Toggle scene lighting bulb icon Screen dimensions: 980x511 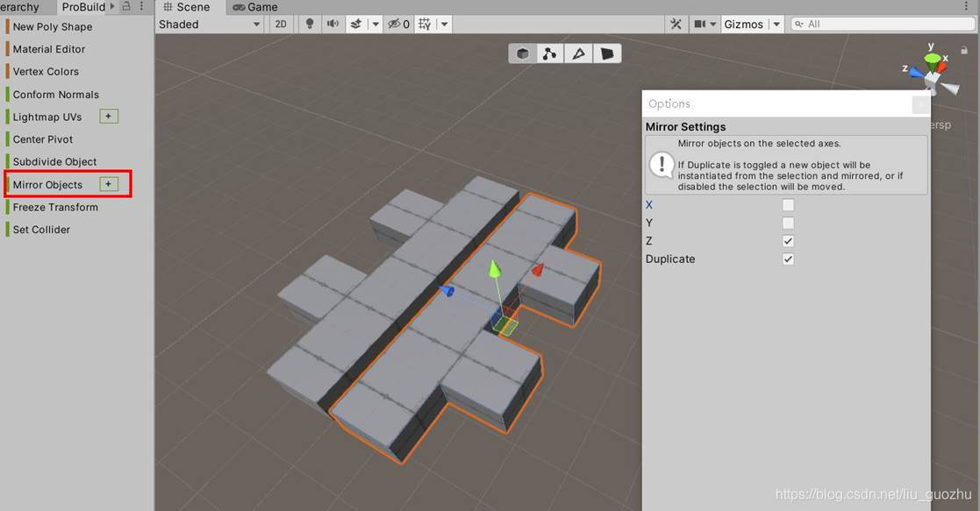310,25
